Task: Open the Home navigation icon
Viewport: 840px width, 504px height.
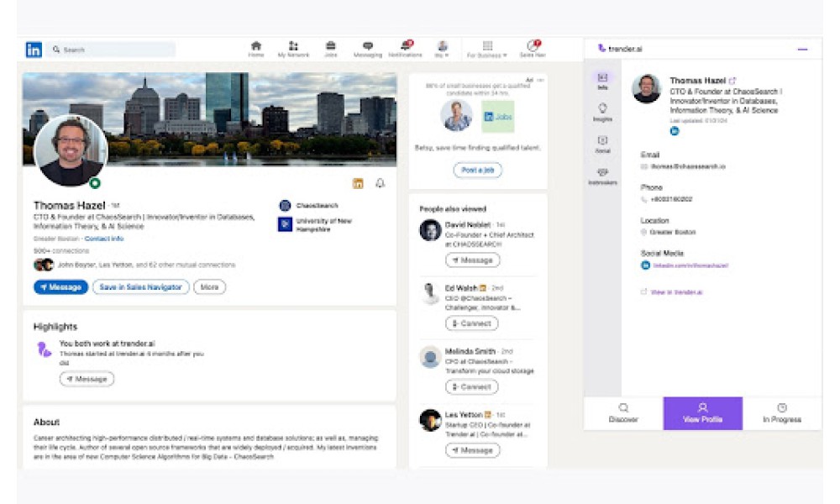Action: (256, 50)
